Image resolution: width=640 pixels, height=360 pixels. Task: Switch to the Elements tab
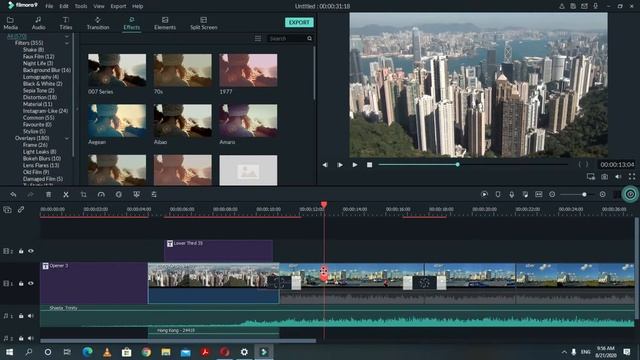pyautogui.click(x=165, y=23)
